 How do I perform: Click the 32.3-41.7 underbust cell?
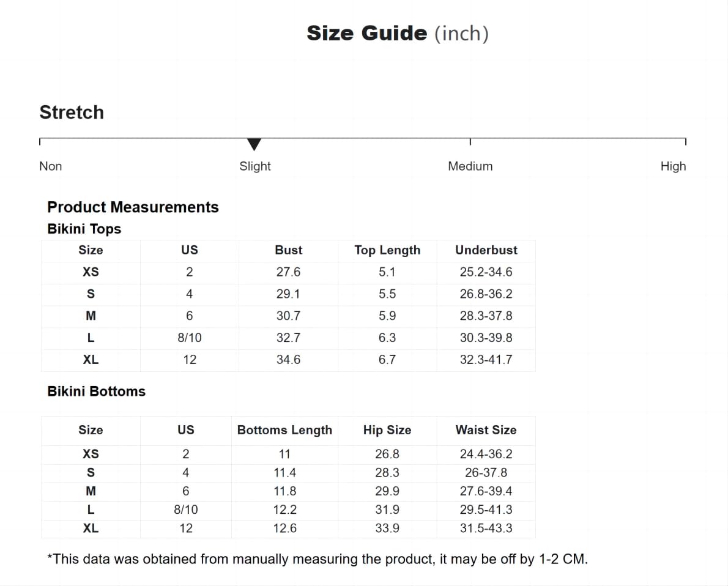point(486,360)
